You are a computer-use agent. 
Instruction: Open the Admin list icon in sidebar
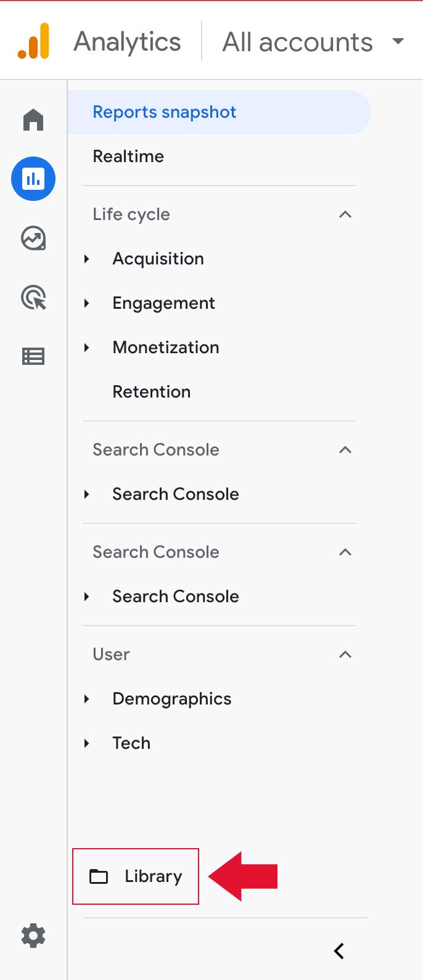coord(33,356)
